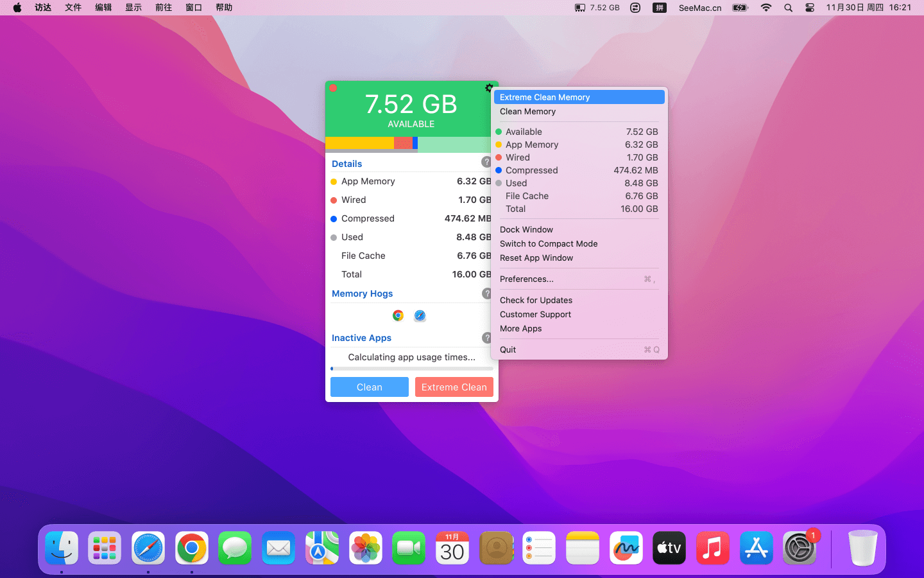Image resolution: width=924 pixels, height=578 pixels.
Task: Open the 窗口 menu in menu bar
Action: [194, 8]
